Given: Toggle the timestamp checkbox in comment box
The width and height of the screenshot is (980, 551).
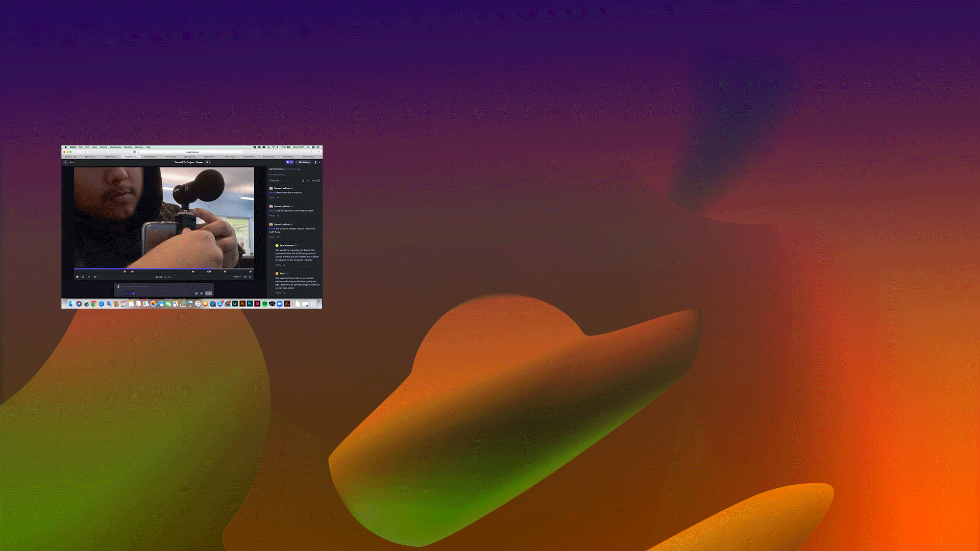Looking at the screenshot, I should coord(134,293).
